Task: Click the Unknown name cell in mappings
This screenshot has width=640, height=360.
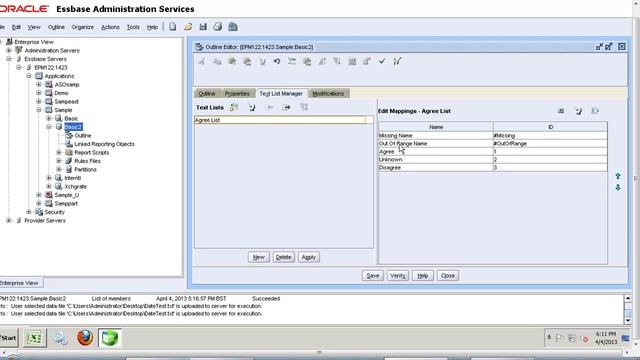Action: tap(436, 160)
